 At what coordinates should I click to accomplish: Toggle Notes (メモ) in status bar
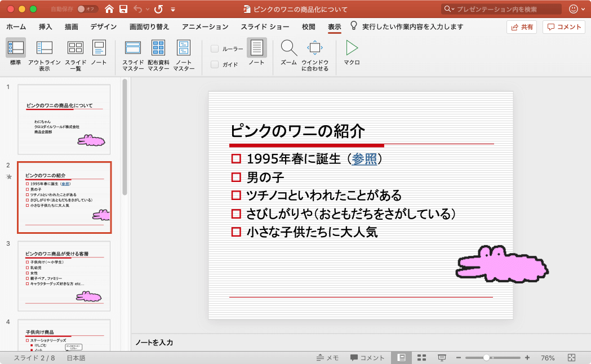coord(327,358)
